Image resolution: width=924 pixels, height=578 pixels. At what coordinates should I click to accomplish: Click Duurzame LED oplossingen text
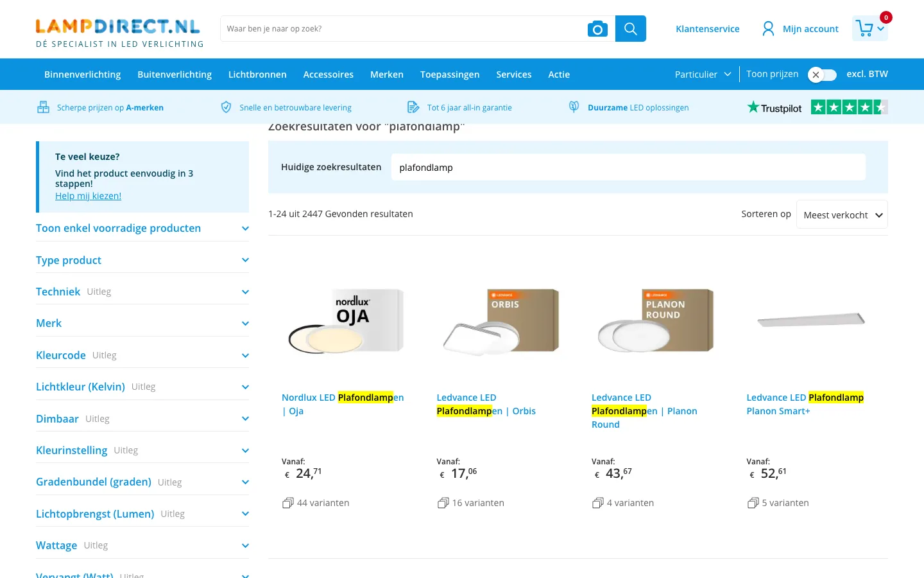click(638, 108)
